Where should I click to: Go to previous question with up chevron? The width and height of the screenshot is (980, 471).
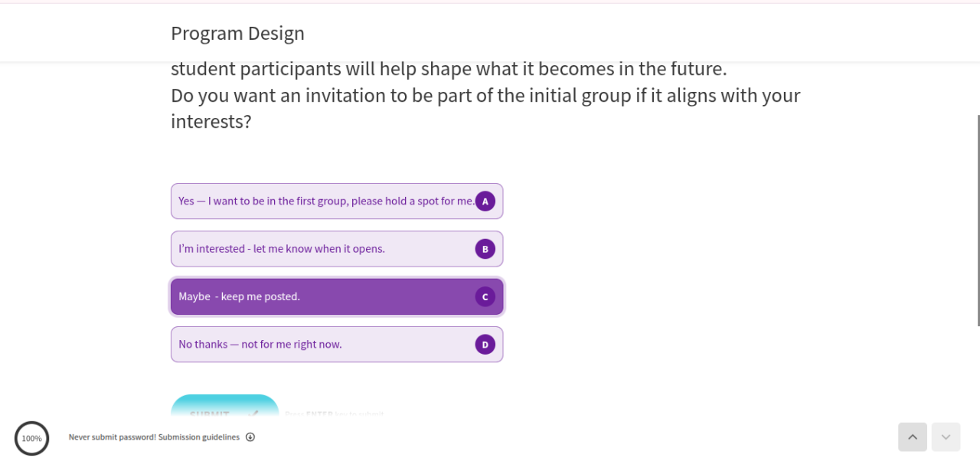click(x=912, y=437)
